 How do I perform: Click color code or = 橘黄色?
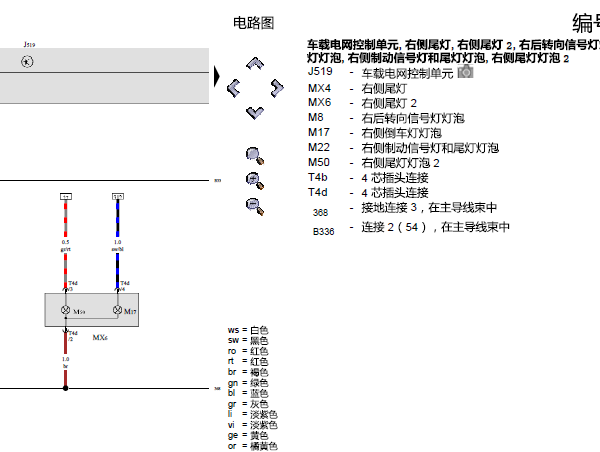pos(253,446)
